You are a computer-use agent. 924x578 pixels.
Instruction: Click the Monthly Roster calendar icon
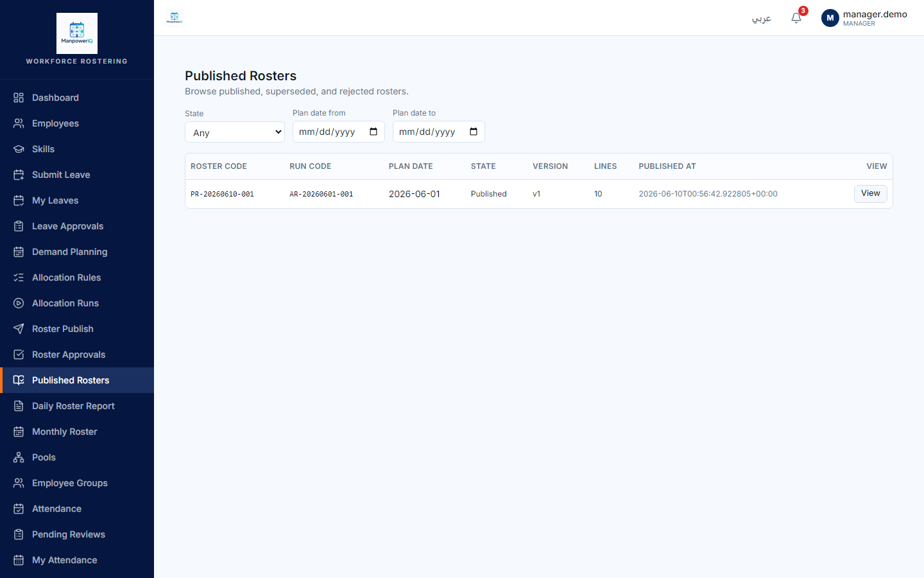[19, 432]
